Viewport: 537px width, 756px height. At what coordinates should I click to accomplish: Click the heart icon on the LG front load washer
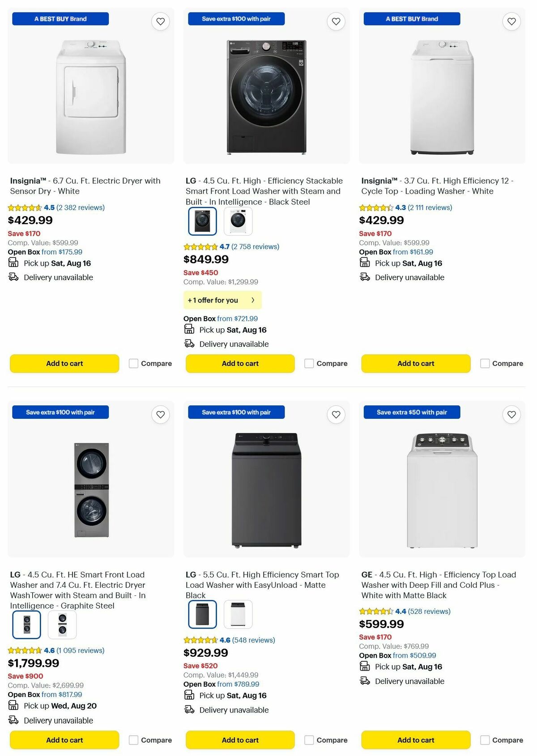point(336,21)
